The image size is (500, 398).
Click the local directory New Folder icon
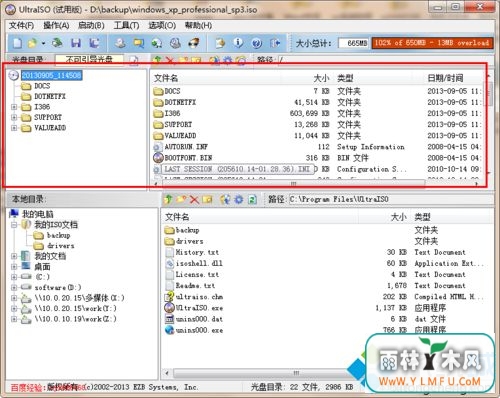point(181,199)
